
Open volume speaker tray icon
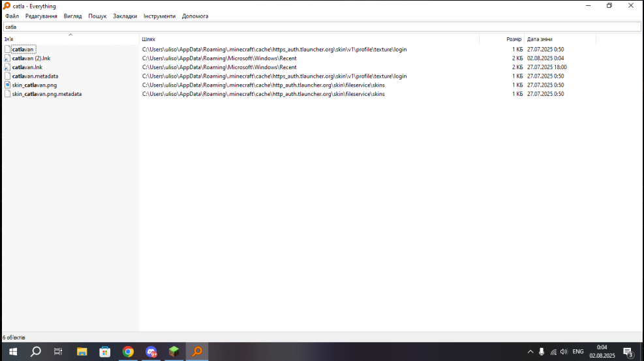(564, 352)
